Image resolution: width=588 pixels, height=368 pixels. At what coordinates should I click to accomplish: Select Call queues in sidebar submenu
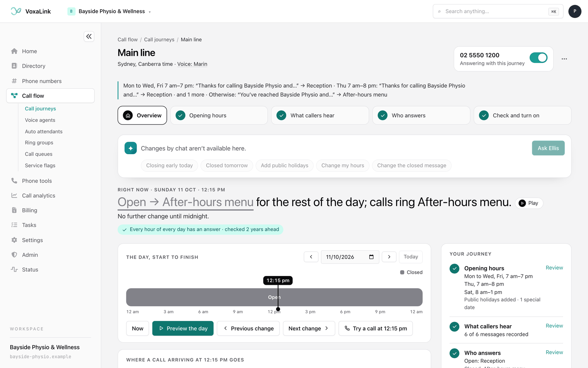click(39, 154)
